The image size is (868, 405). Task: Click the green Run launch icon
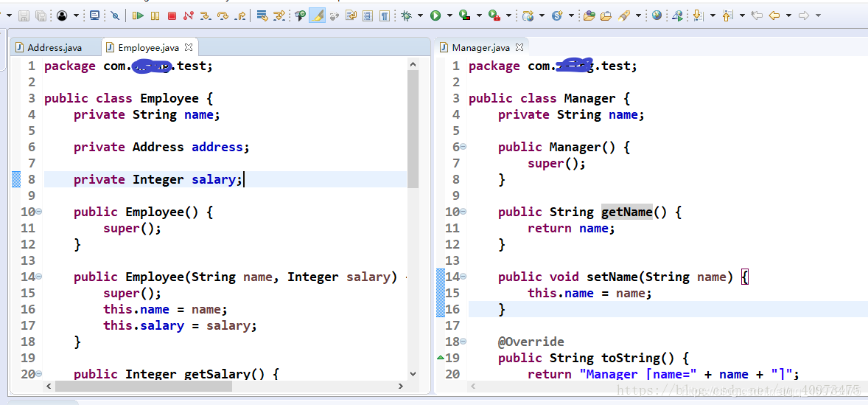[x=435, y=16]
